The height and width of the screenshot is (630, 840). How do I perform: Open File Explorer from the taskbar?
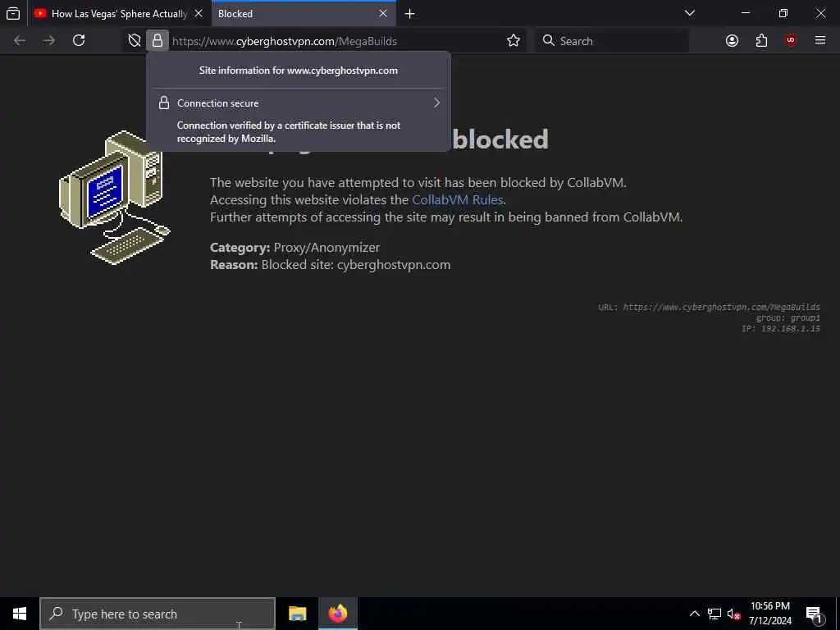(x=297, y=614)
